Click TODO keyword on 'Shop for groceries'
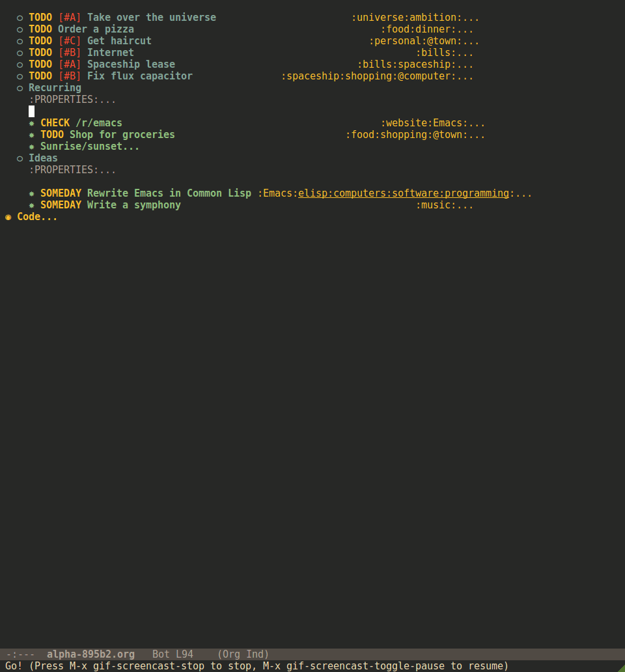 (x=52, y=135)
